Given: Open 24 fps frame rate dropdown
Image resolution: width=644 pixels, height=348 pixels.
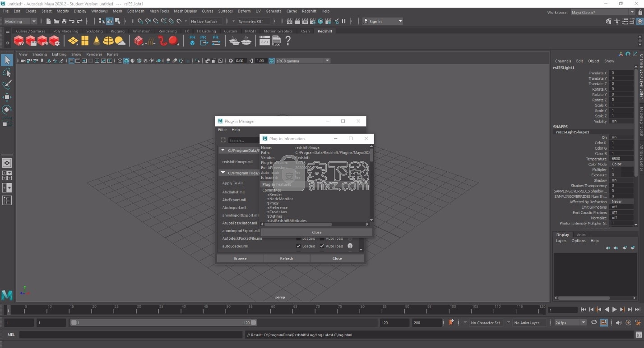Looking at the screenshot, I should click(x=570, y=323).
